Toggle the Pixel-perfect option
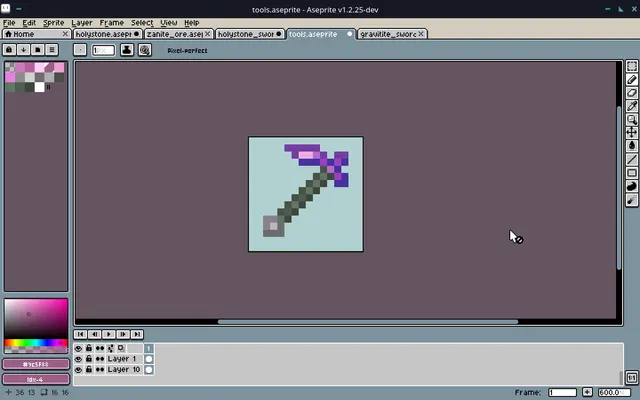 [x=187, y=51]
